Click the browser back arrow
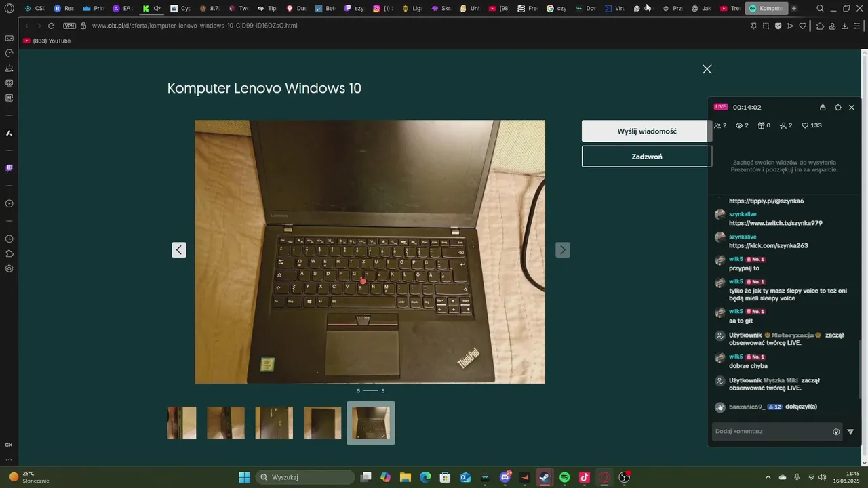Viewport: 868px width, 488px height. click(27, 26)
